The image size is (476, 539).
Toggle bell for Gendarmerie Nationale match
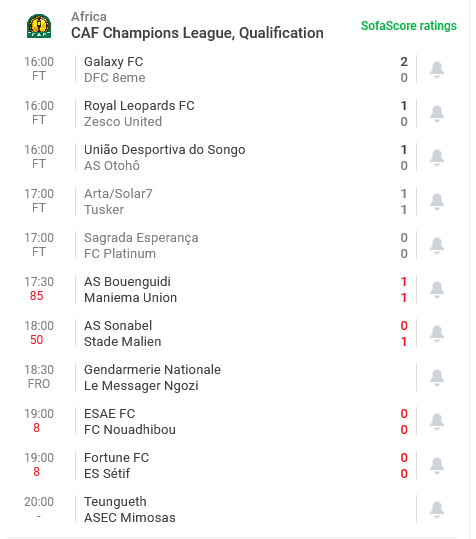[x=437, y=377]
